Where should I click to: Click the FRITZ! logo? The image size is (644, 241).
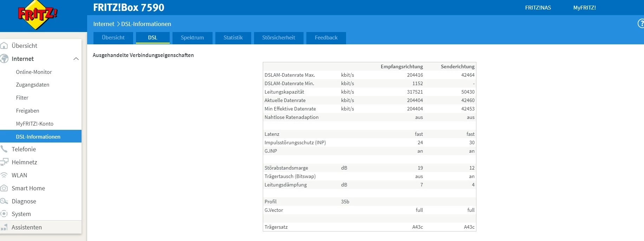[x=37, y=15]
